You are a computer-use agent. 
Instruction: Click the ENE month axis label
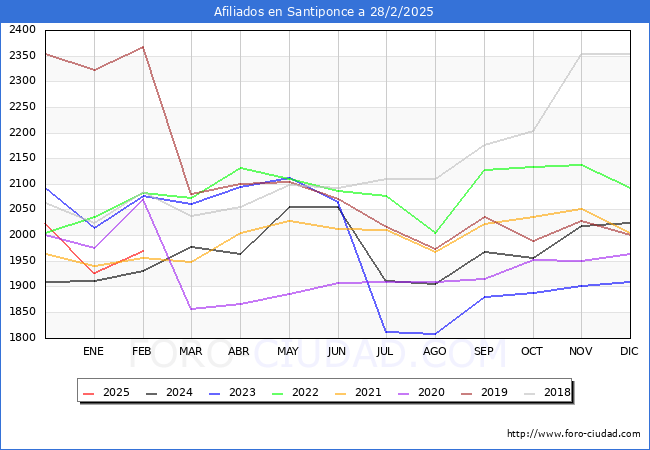coord(93,351)
